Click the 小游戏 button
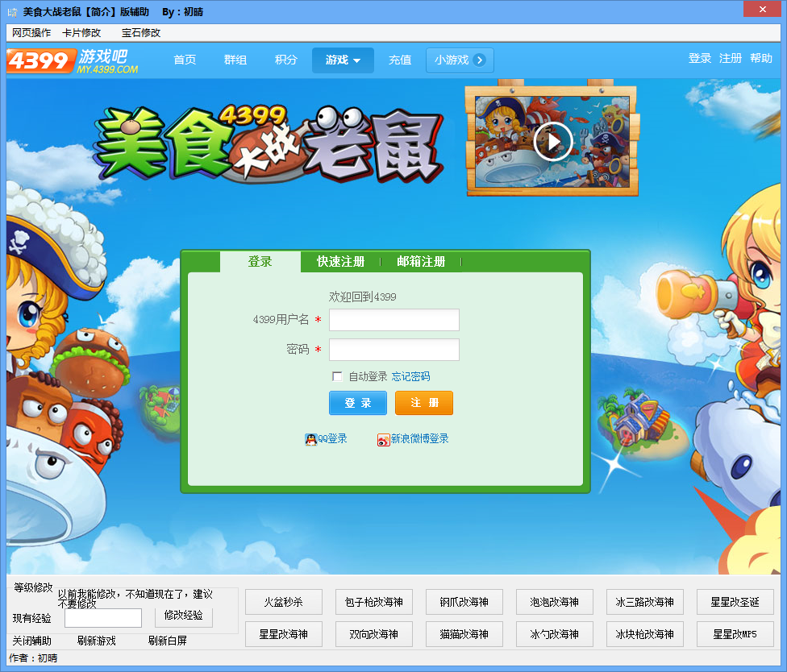 click(460, 60)
